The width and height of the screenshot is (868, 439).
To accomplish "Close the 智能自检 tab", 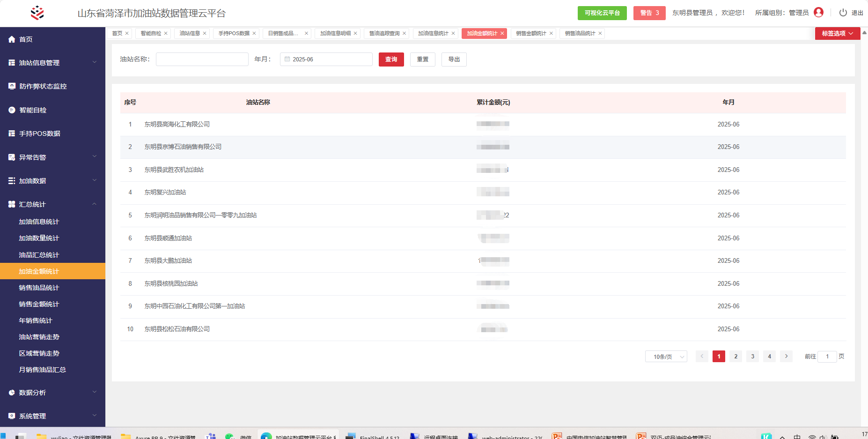I will 166,33.
